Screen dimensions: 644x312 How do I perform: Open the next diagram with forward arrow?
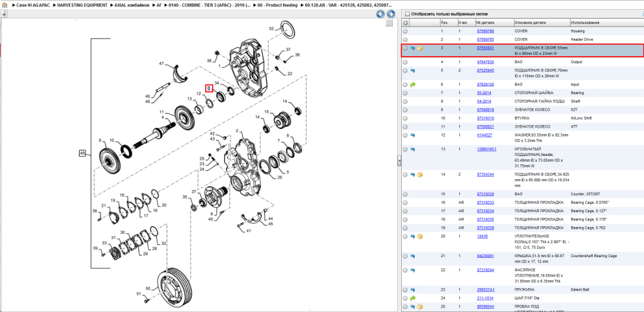coord(391,14)
